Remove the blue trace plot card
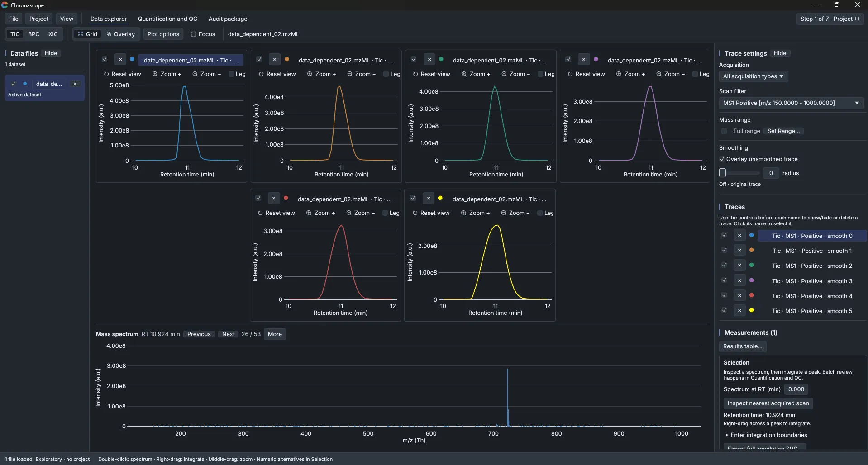This screenshot has height=465, width=868. coord(120,60)
